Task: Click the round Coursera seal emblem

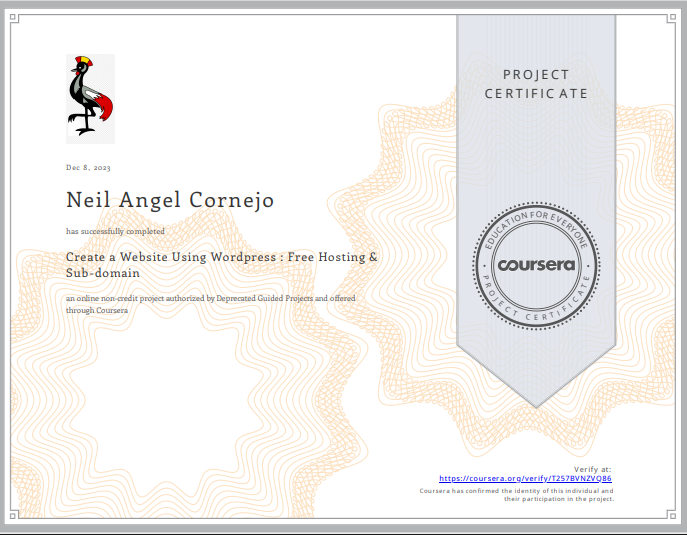Action: tap(535, 265)
